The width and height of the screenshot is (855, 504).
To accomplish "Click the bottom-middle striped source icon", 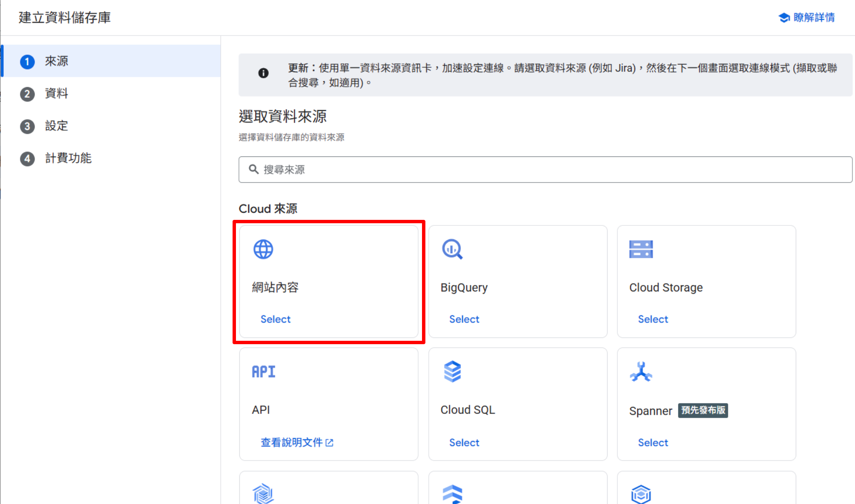I will point(452,494).
